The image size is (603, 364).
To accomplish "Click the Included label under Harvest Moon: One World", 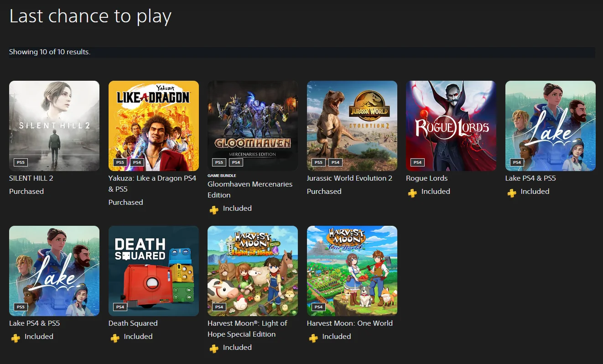I will [337, 337].
